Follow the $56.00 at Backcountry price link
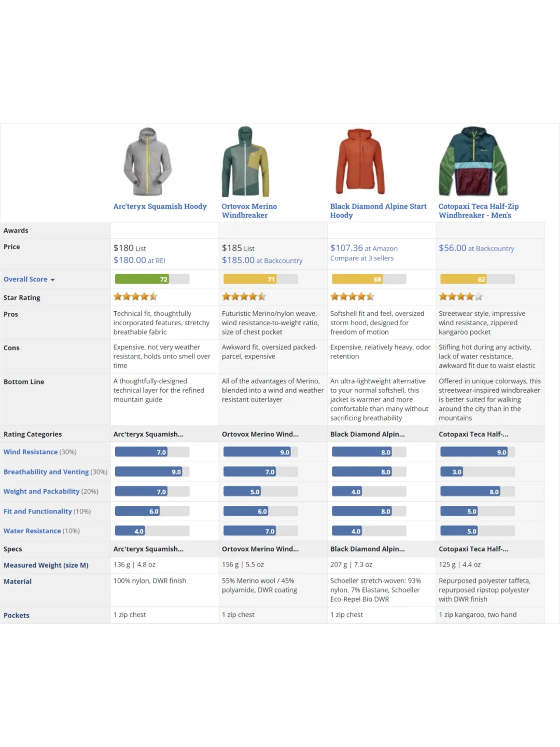The height and width of the screenshot is (747, 560). (476, 248)
